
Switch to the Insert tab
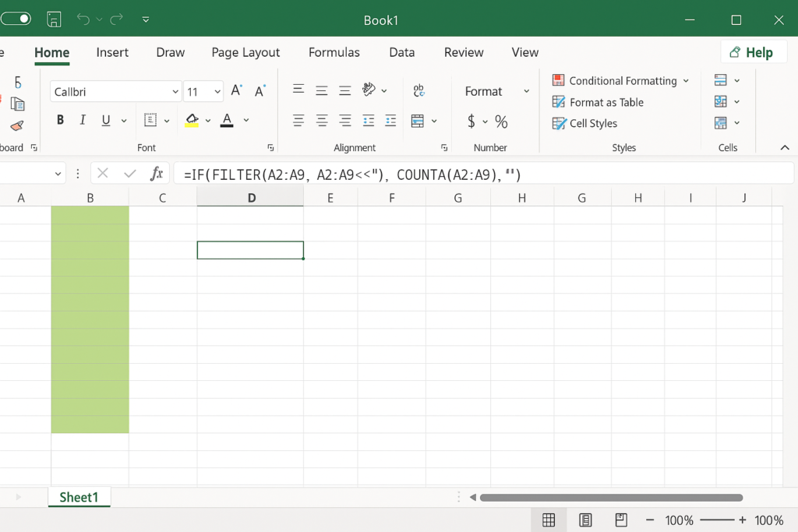click(112, 52)
